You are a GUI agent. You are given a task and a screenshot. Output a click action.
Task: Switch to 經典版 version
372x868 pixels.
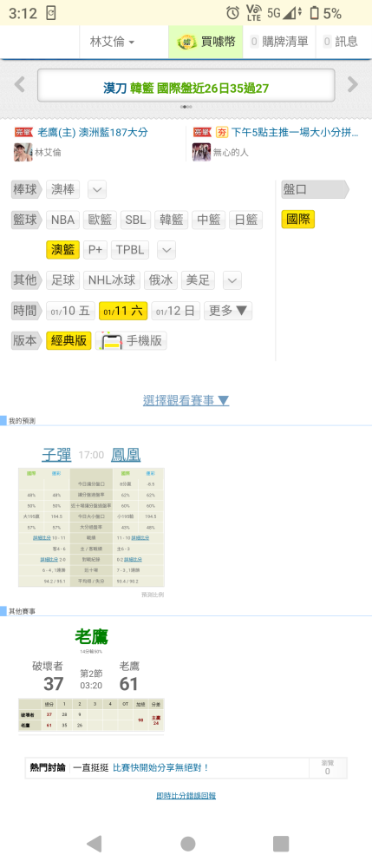pos(69,340)
